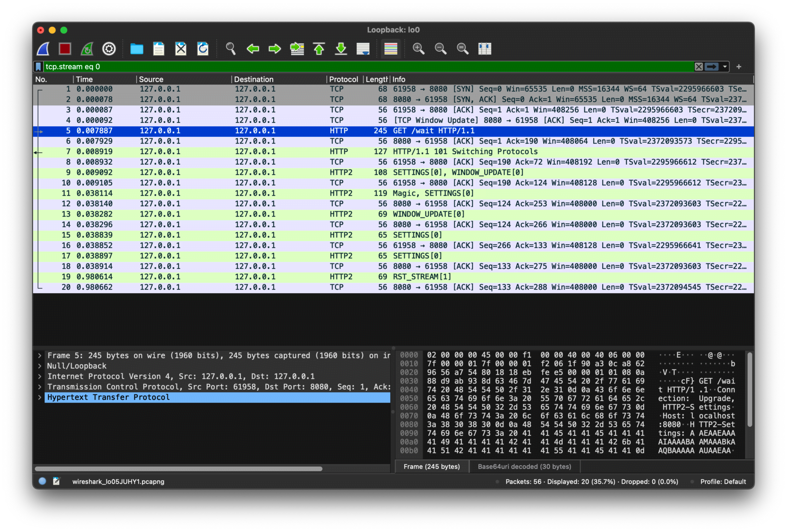Click the display filter bookmark icon
This screenshot has height=532, width=787.
click(38, 67)
